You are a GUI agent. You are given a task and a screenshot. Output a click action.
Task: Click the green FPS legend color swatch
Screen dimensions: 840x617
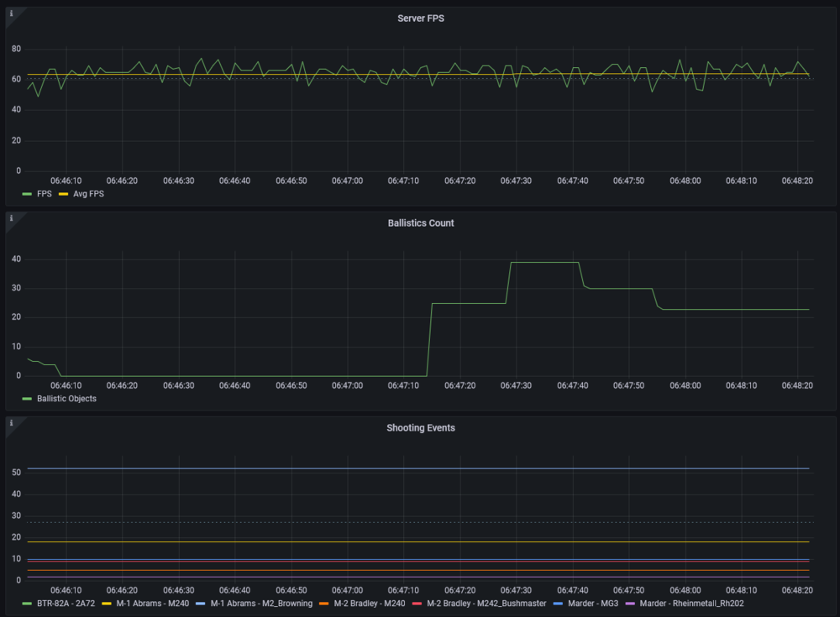pyautogui.click(x=27, y=194)
